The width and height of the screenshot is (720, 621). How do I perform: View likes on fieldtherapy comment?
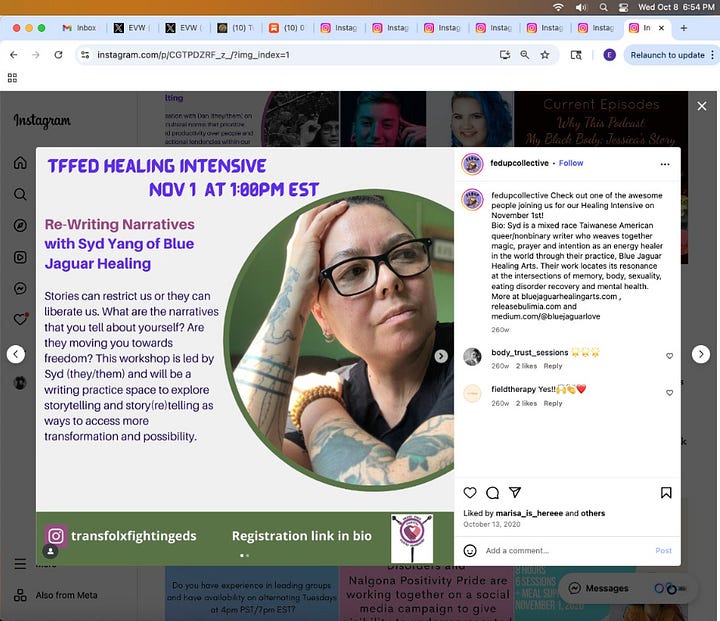526,403
